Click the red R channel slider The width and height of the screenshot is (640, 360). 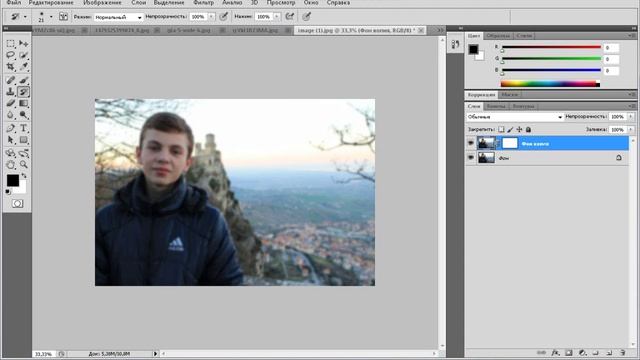(x=551, y=47)
